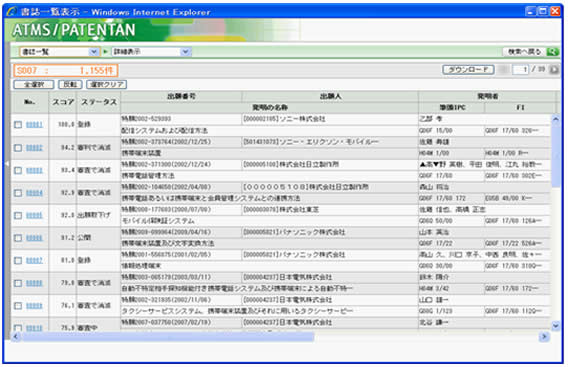
Task: Open record link 00007
Action: [x=34, y=260]
